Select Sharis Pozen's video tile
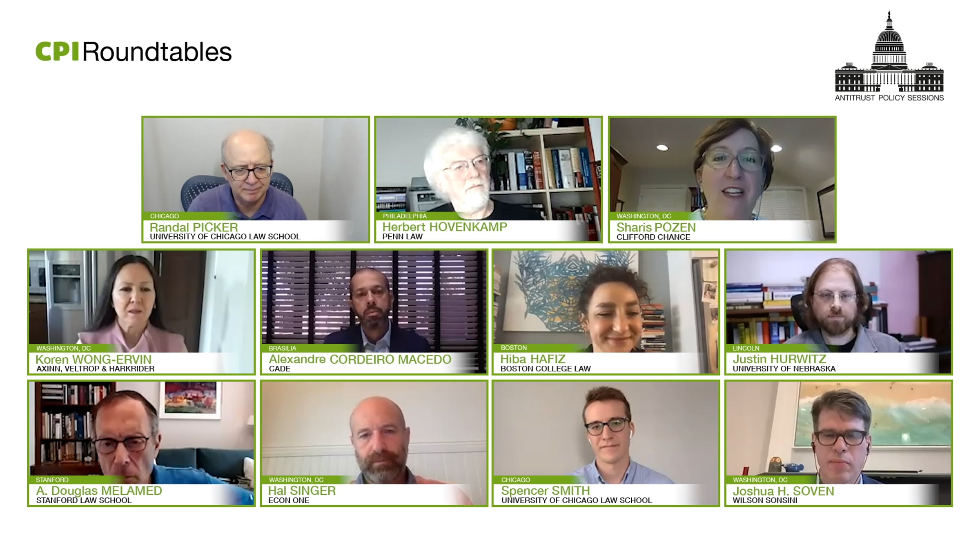Image resolution: width=980 pixels, height=551 pixels. click(x=722, y=180)
